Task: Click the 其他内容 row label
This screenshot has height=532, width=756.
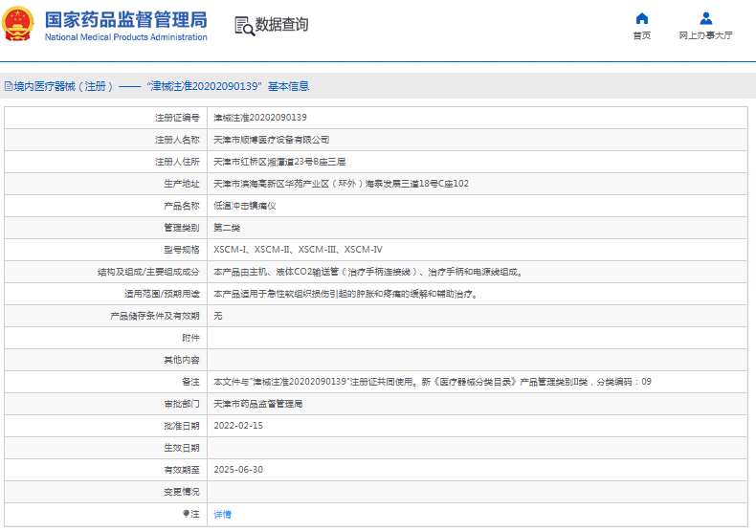Action: click(182, 360)
